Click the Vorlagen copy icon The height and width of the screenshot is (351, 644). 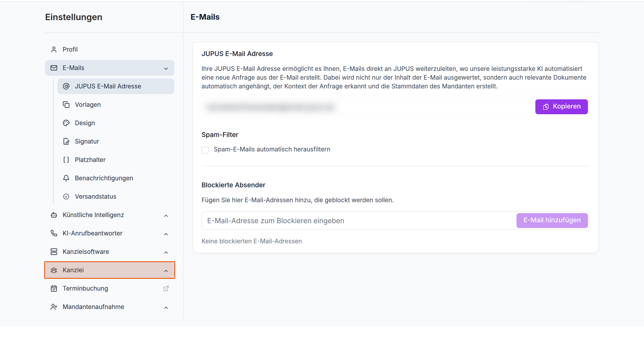coord(66,105)
